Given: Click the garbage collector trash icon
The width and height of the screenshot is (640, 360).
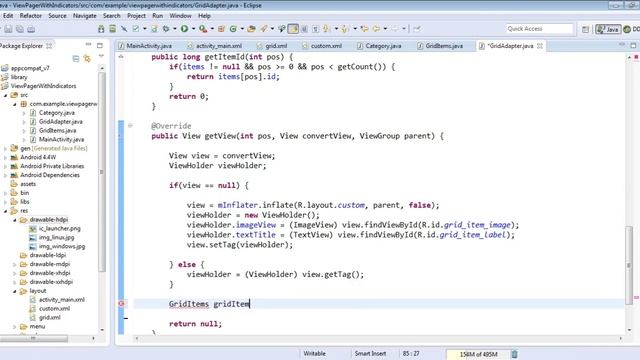Looking at the screenshot, I should point(514,354).
